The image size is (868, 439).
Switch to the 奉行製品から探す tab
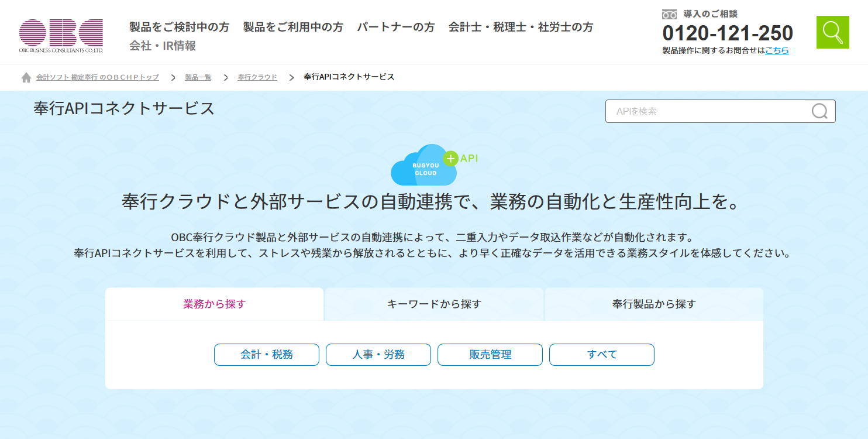[654, 304]
